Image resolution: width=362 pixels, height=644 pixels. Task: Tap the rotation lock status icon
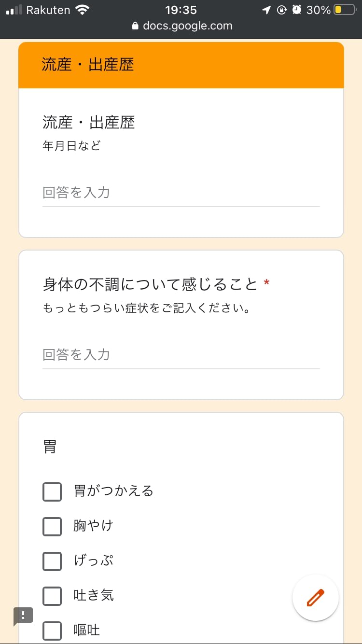pyautogui.click(x=282, y=10)
